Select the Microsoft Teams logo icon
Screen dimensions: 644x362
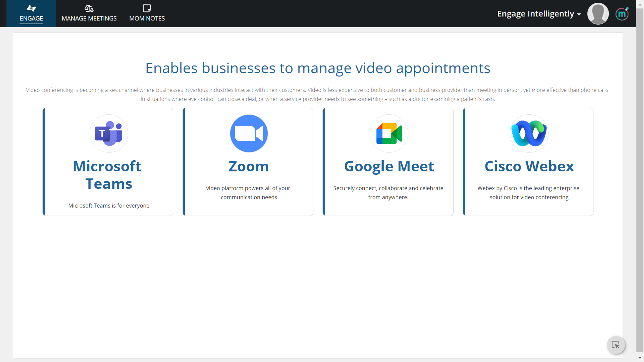click(109, 133)
